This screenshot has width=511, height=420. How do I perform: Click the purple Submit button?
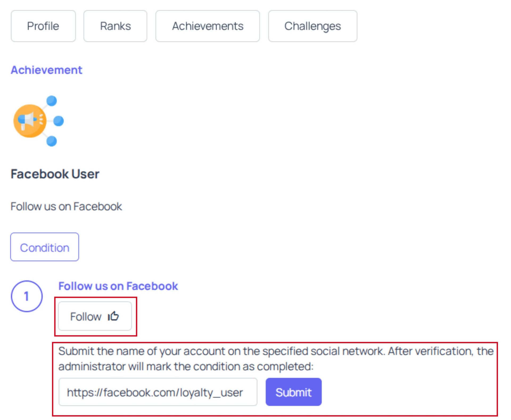click(293, 392)
